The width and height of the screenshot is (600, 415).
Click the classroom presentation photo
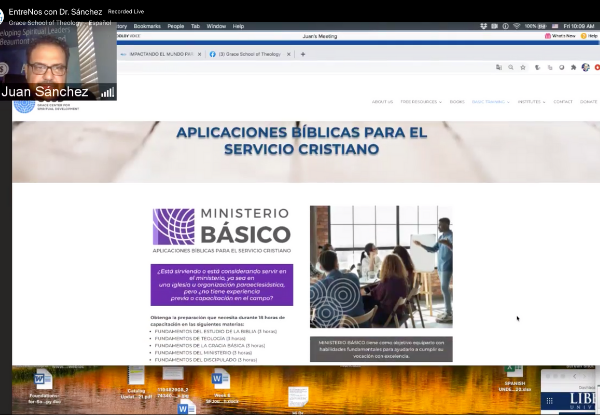381,267
